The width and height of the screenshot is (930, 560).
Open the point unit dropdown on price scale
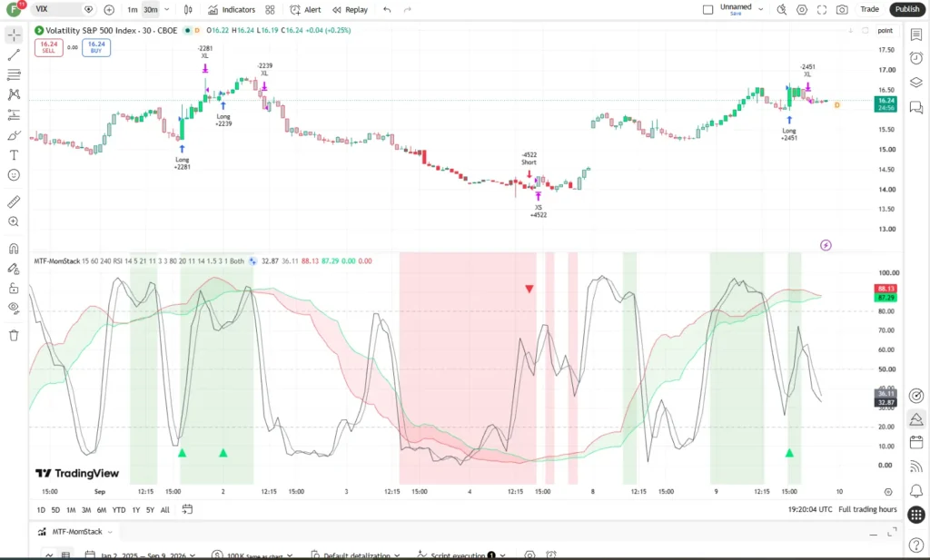(885, 30)
